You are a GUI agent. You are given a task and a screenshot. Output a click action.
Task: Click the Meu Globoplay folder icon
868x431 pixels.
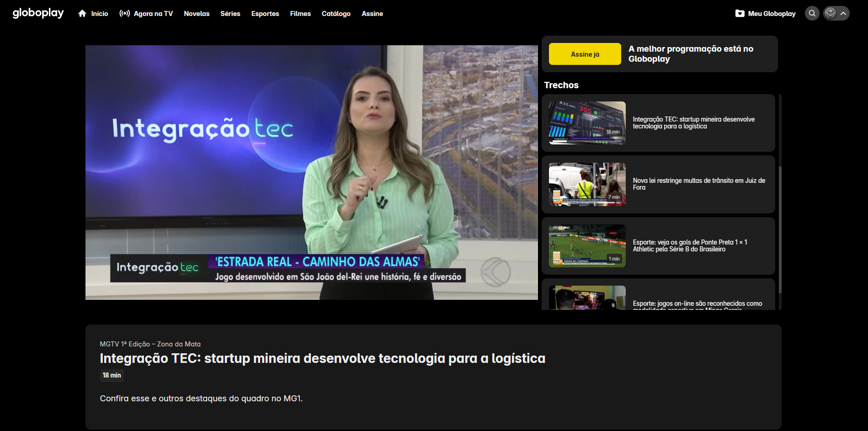coord(740,14)
